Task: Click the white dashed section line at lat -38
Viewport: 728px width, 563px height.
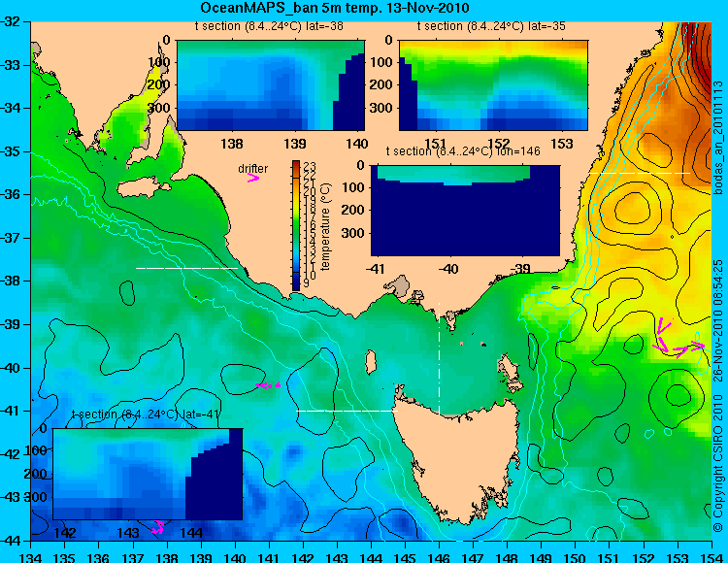Action: point(186,268)
